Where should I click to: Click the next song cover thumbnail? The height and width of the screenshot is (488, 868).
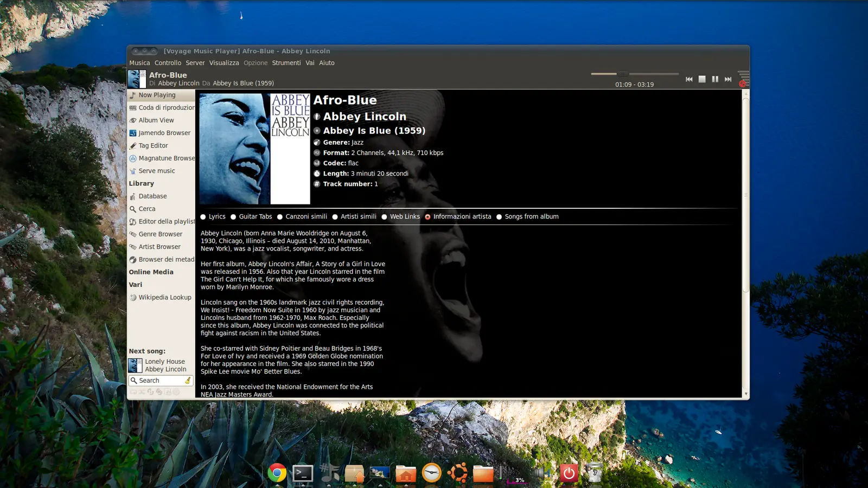(136, 365)
